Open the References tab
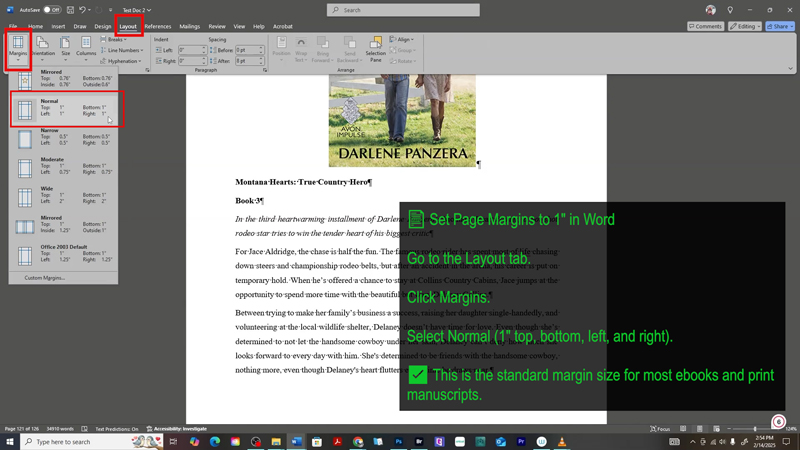Screen dimensions: 800x450 [x=158, y=27]
